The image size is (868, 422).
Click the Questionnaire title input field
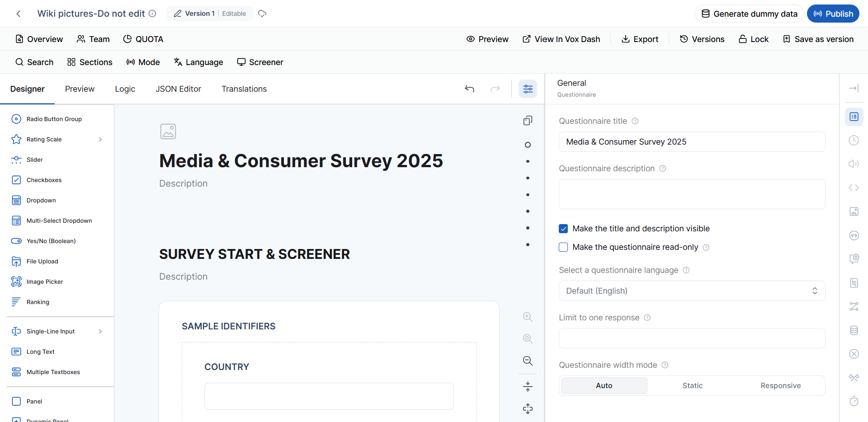pos(692,142)
